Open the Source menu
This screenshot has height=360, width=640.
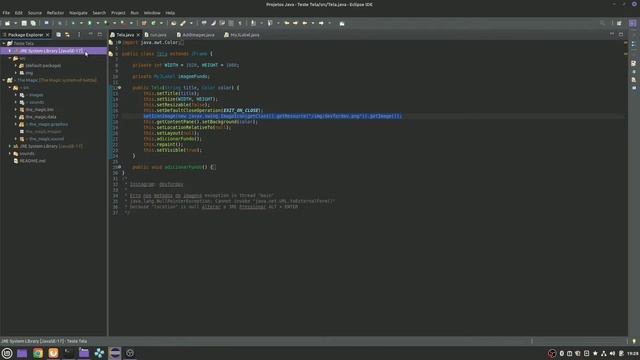35,13
